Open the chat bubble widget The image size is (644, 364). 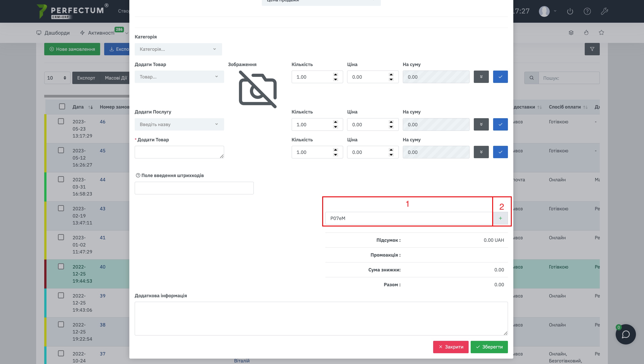tap(626, 334)
